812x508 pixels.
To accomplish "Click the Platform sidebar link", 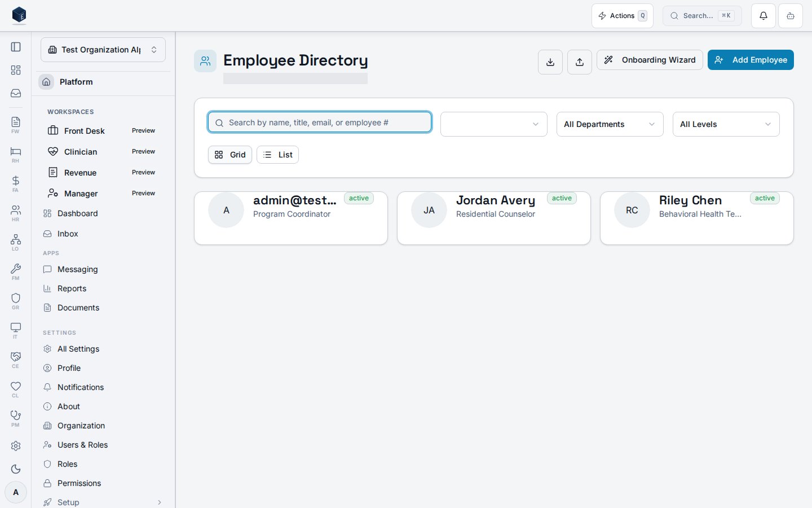I will [76, 82].
